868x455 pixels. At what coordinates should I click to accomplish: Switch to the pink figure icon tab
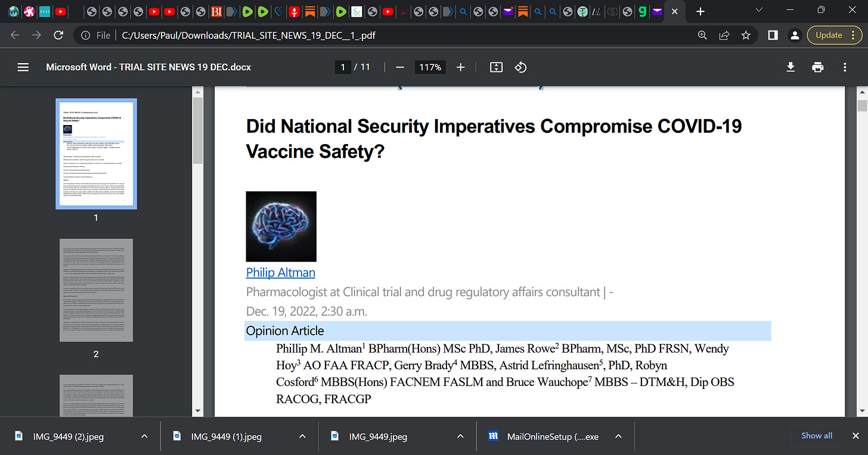coord(29,11)
